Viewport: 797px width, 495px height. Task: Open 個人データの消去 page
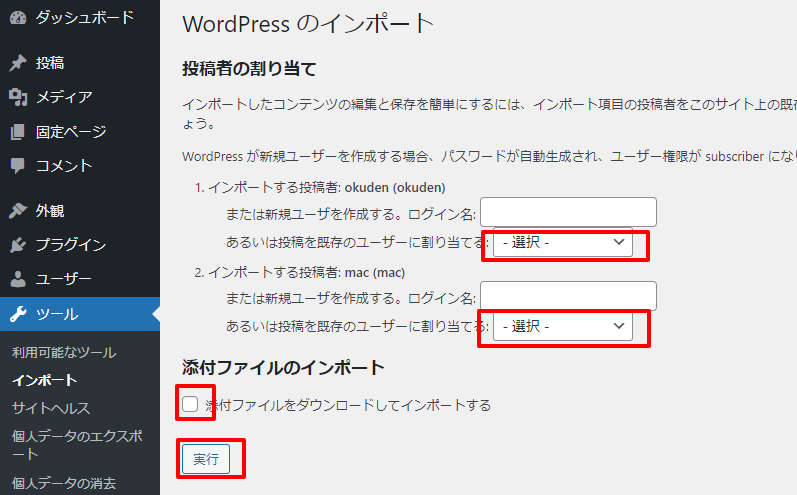(x=64, y=483)
